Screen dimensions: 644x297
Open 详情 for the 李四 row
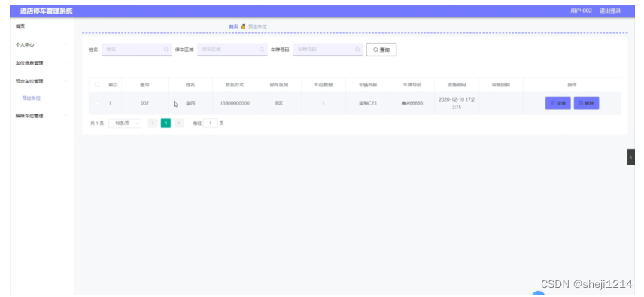click(x=557, y=103)
